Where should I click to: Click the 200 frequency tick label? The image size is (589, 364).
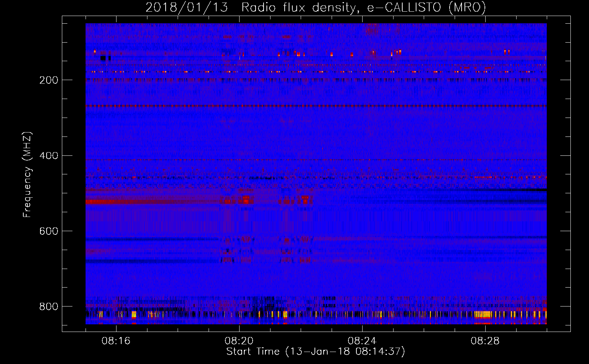click(49, 80)
